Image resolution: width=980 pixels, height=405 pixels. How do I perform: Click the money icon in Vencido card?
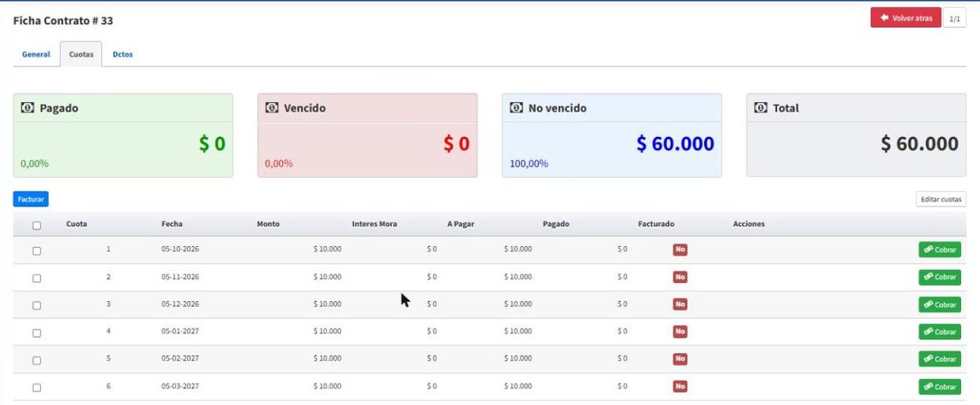click(272, 108)
